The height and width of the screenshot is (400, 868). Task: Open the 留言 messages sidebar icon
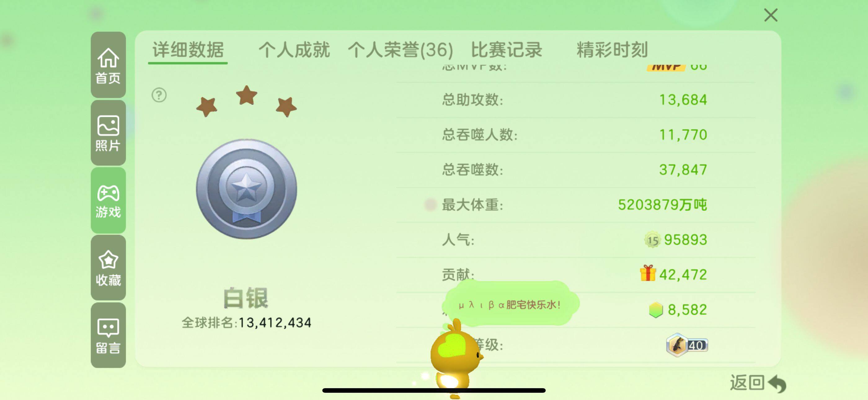pyautogui.click(x=108, y=335)
